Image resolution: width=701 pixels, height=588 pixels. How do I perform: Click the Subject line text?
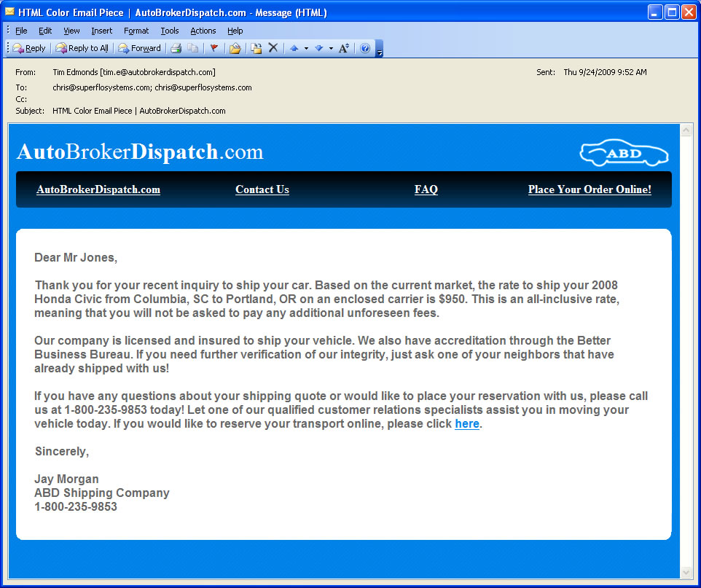click(x=139, y=111)
